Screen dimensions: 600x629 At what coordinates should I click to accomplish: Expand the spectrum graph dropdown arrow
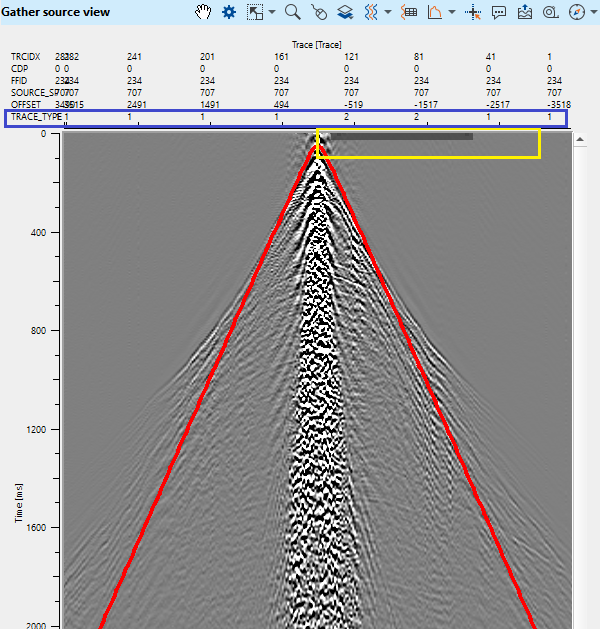(452, 12)
